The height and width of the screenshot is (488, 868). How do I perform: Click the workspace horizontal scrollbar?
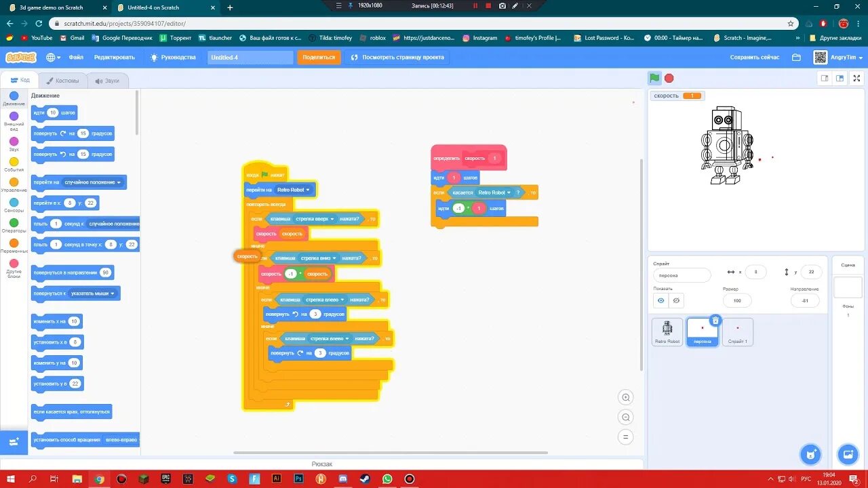(x=390, y=453)
